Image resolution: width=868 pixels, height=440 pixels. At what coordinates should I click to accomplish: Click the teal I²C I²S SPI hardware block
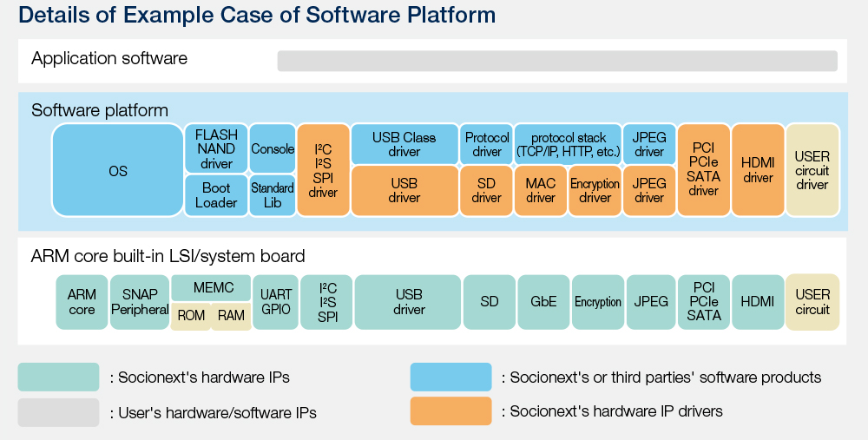[x=326, y=302]
